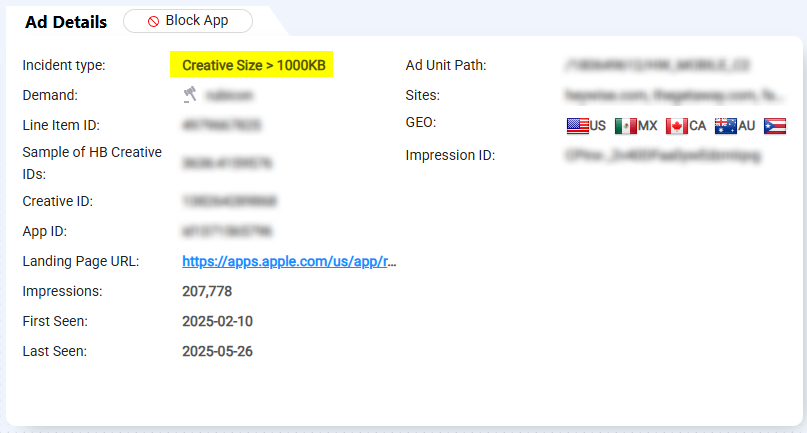Click the Sites label
The image size is (807, 433).
tap(423, 95)
